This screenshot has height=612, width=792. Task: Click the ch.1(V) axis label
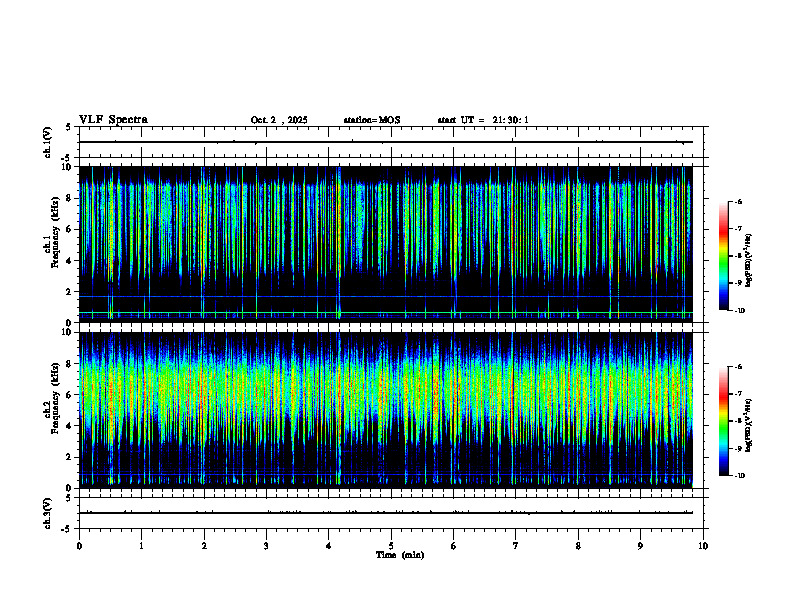coord(48,142)
